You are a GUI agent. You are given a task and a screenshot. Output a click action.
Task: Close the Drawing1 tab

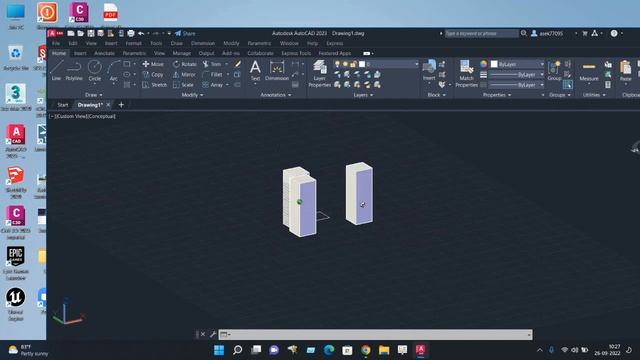(108, 105)
